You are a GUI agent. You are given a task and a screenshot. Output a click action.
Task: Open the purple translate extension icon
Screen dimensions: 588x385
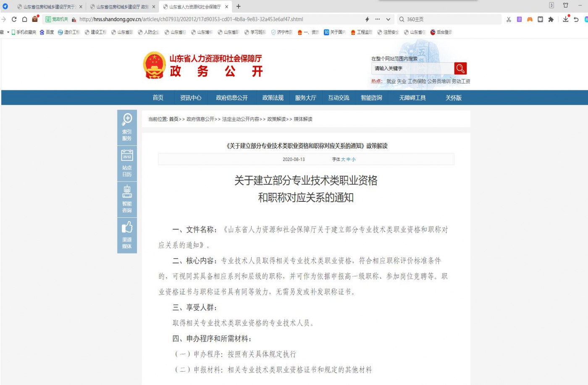[x=519, y=19]
